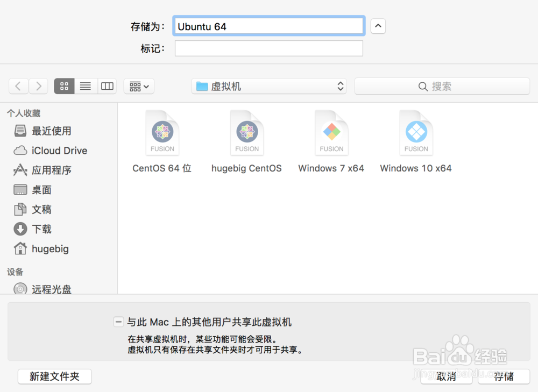Click the 存储 button

pyautogui.click(x=504, y=376)
